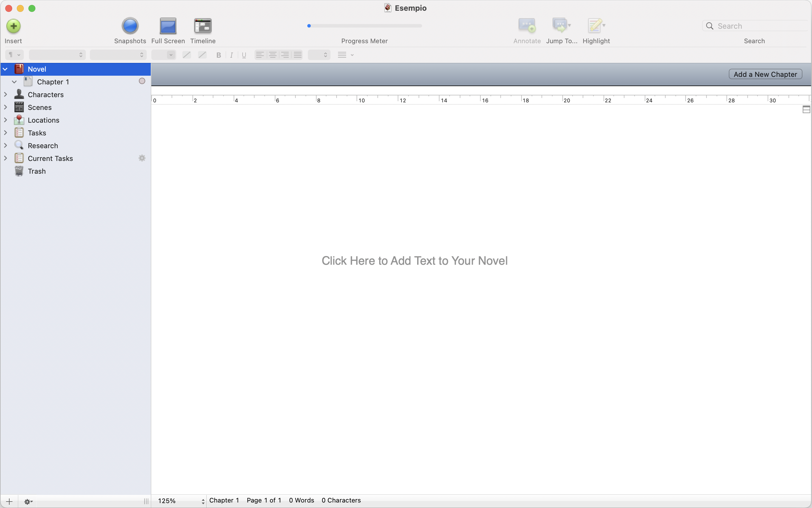Viewport: 812px width, 508px height.
Task: Click the Add a New Chapter button
Action: tap(765, 74)
